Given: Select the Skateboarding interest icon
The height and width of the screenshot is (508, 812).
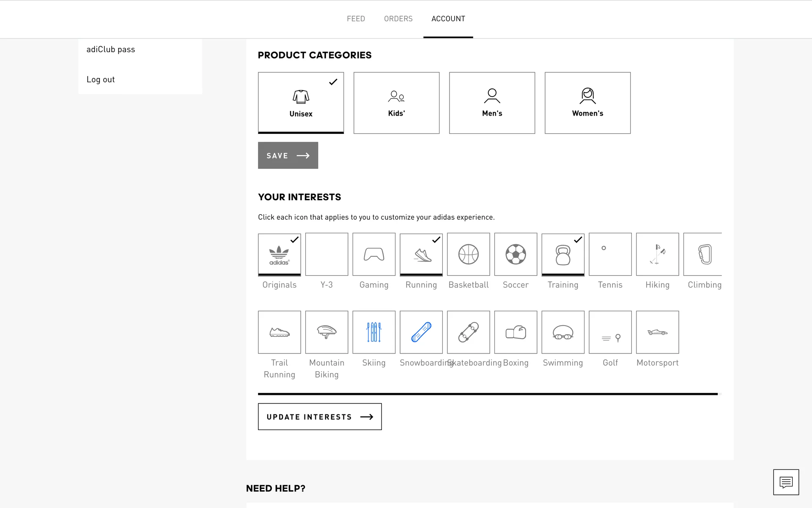Looking at the screenshot, I should [468, 332].
